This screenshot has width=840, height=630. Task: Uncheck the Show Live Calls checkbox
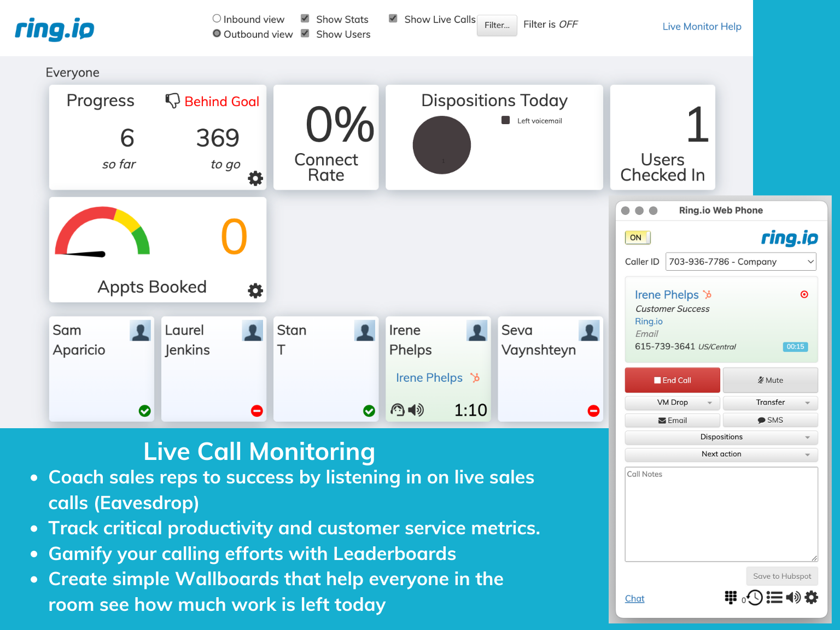click(x=393, y=17)
